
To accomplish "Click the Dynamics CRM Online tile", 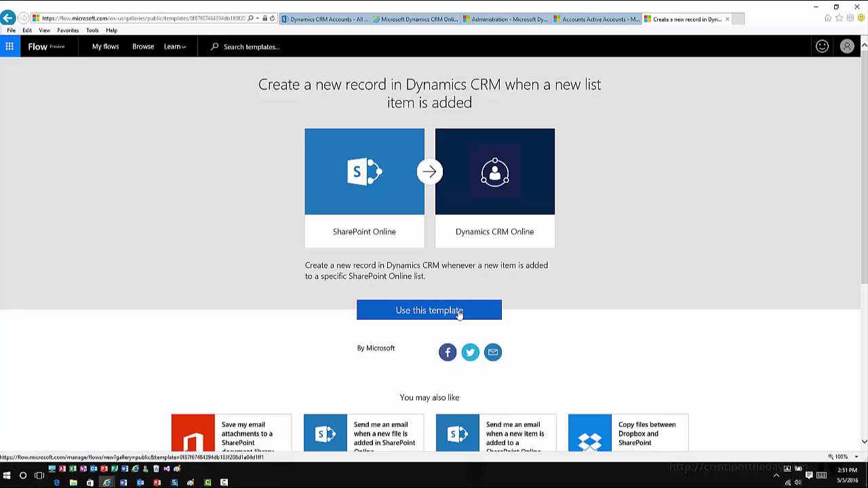I will (495, 188).
